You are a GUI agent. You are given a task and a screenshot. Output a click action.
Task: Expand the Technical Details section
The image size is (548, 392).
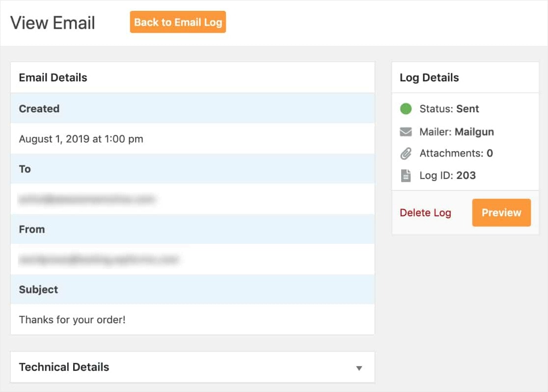(64, 367)
